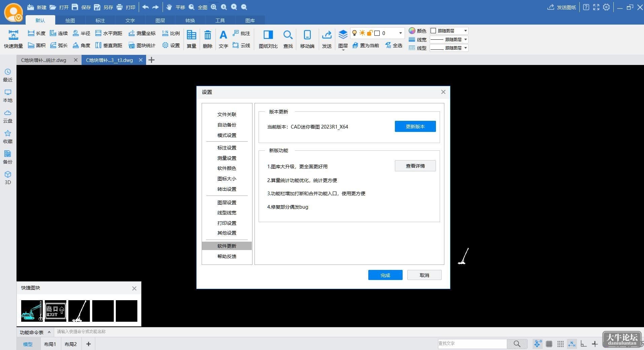Open 图纸对比 drawing comparison
The image size is (644, 350).
click(268, 39)
